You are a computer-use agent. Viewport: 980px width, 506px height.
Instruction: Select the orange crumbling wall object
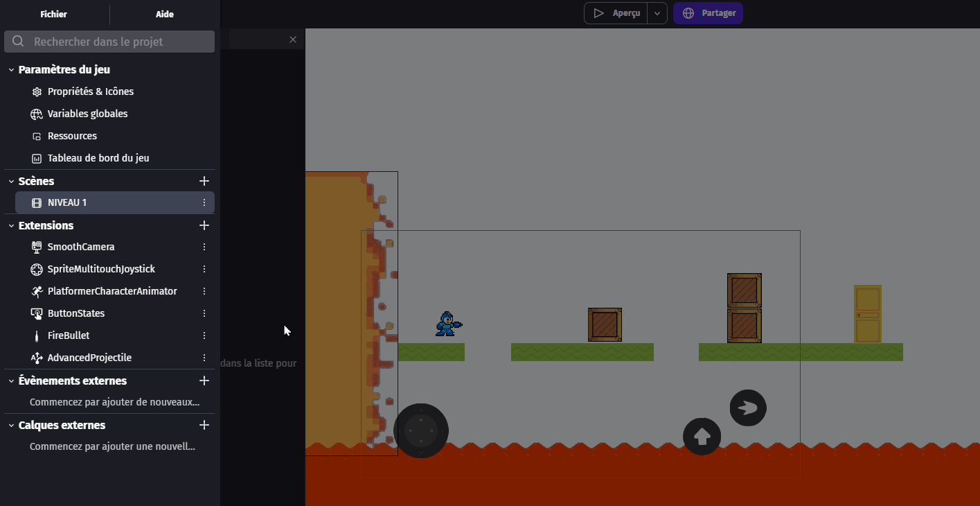point(352,313)
